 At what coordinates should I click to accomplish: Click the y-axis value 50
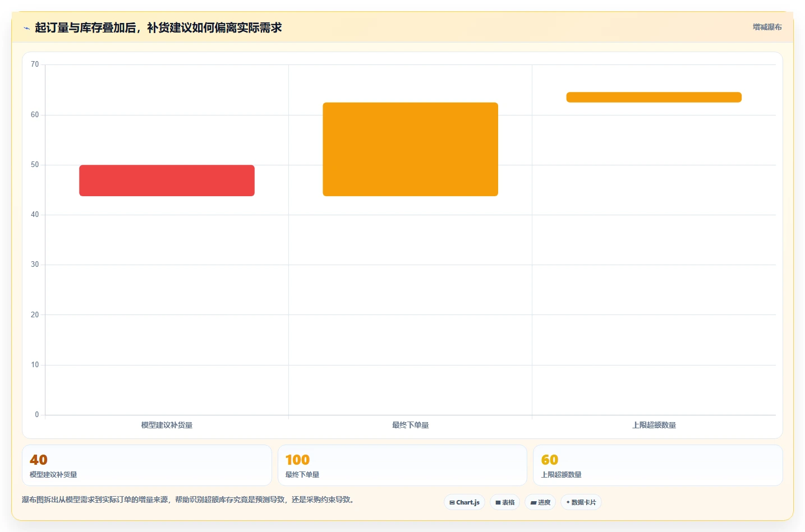coord(35,165)
